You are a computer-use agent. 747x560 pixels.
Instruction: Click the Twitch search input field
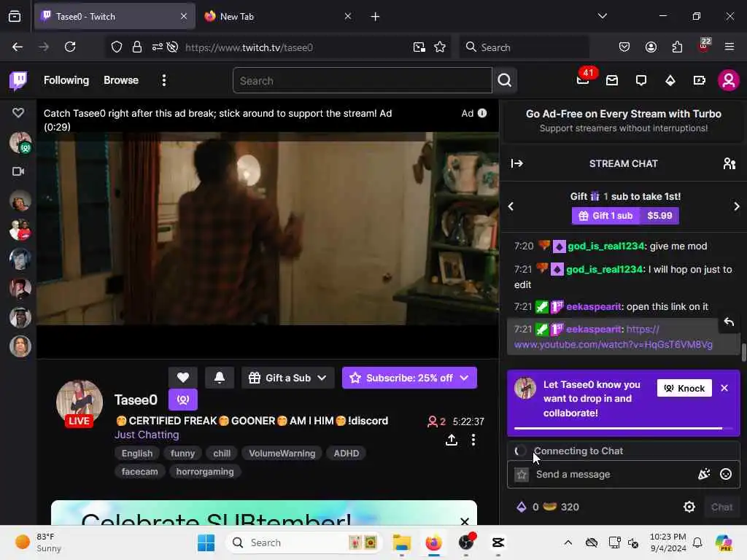click(362, 80)
